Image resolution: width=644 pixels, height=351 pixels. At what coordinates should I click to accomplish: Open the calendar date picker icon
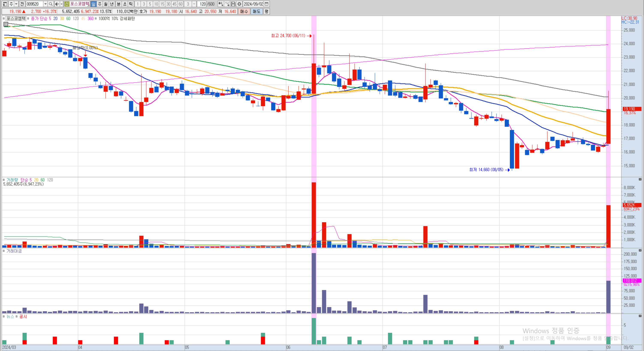coord(267,4)
